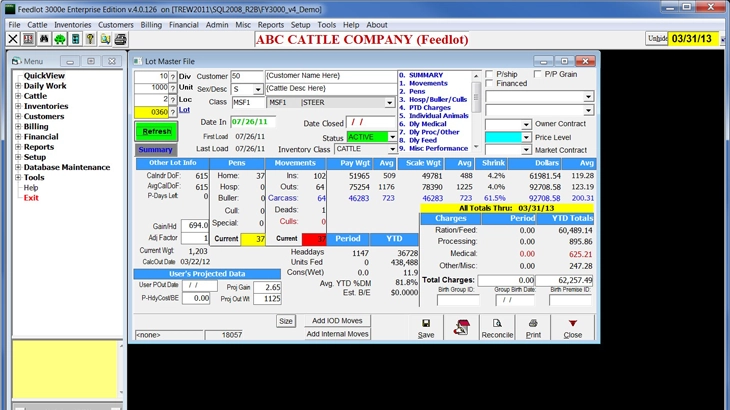
Task: Open the Status ACTIVE dropdown
Action: pyautogui.click(x=392, y=137)
